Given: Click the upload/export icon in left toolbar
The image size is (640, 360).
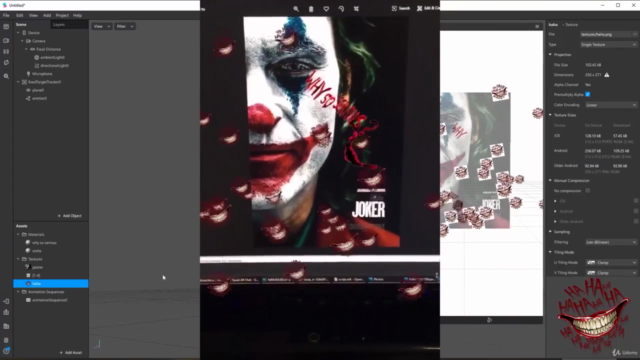Looking at the screenshot, I should click(6, 312).
